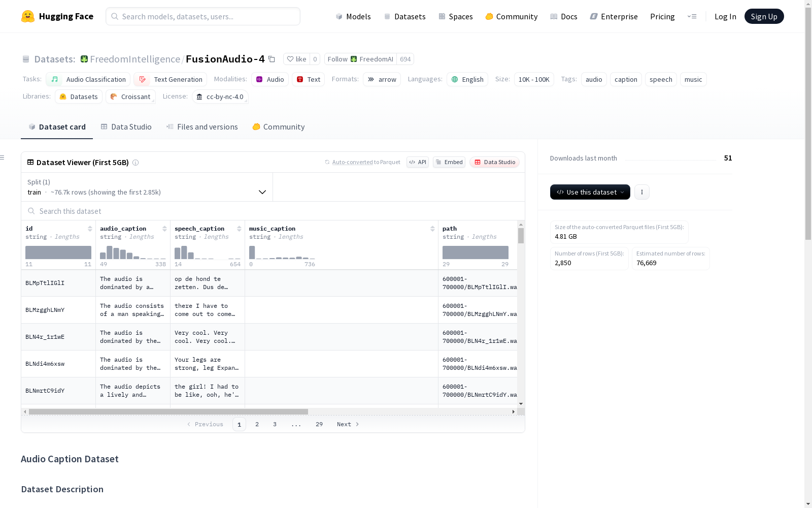Click the Next page button

348,424
